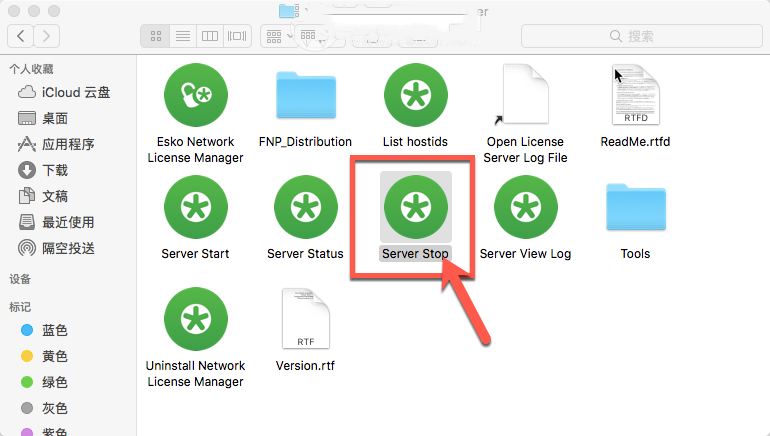Open 最近使用 in the sidebar
Viewport: 770px width, 436px height.
point(55,222)
